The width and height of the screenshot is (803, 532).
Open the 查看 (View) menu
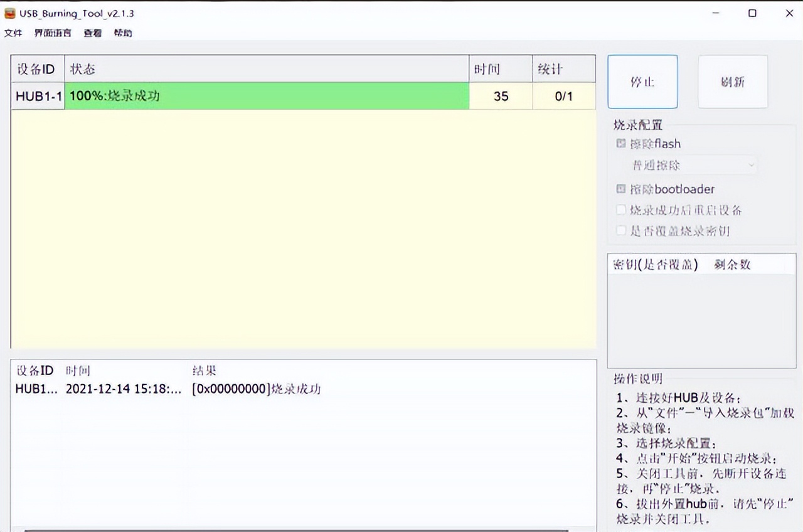(92, 33)
